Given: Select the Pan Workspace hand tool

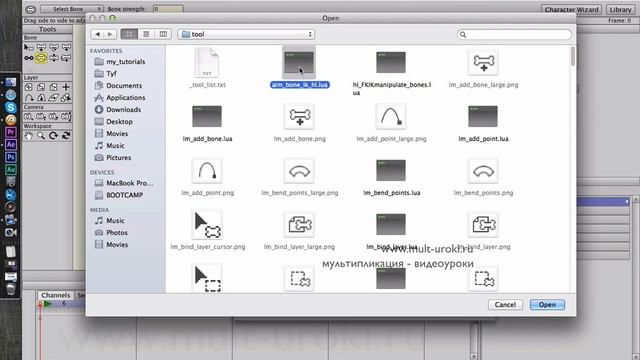Looking at the screenshot, I should click(x=29, y=136).
